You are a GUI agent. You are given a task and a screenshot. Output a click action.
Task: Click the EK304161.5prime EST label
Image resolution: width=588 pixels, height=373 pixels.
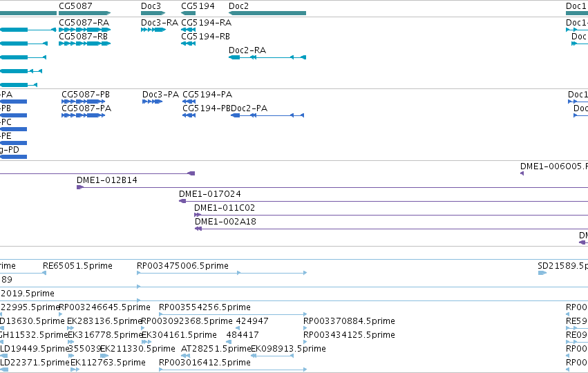coord(179,335)
